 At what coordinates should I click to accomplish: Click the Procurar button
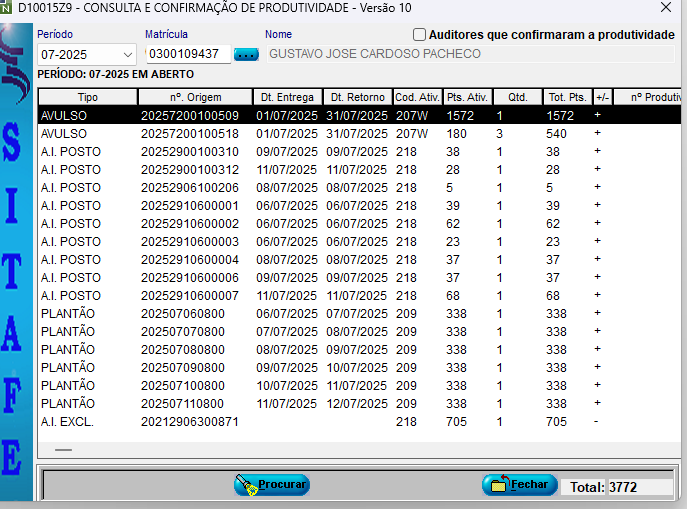(x=272, y=485)
